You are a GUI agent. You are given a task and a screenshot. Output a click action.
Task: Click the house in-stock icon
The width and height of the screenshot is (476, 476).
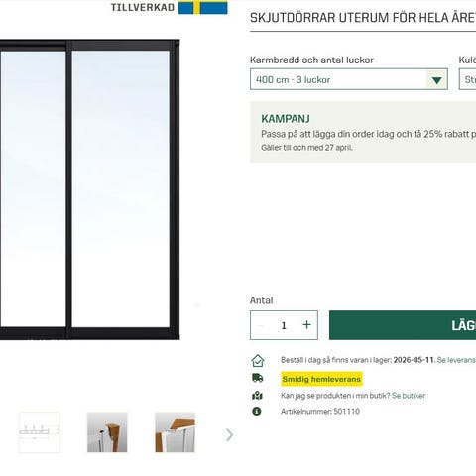(x=258, y=361)
